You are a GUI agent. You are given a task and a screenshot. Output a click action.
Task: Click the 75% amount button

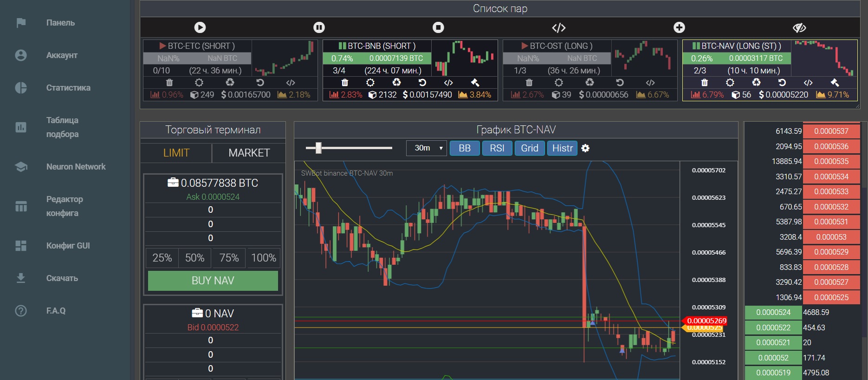pos(229,258)
